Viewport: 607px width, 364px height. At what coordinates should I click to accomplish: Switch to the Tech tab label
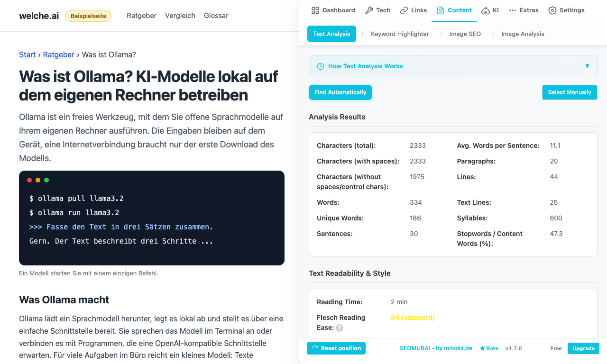383,10
